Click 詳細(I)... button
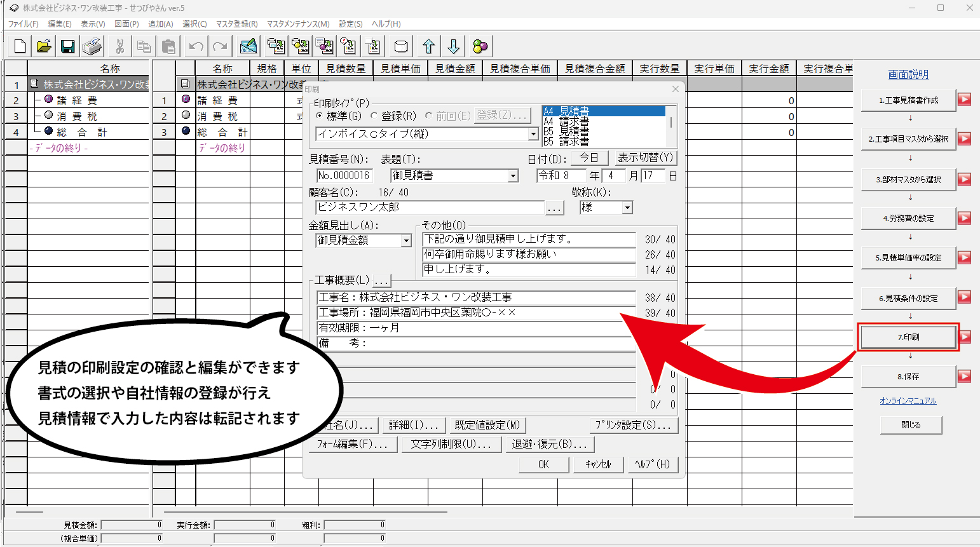The image size is (980, 547). pyautogui.click(x=414, y=425)
